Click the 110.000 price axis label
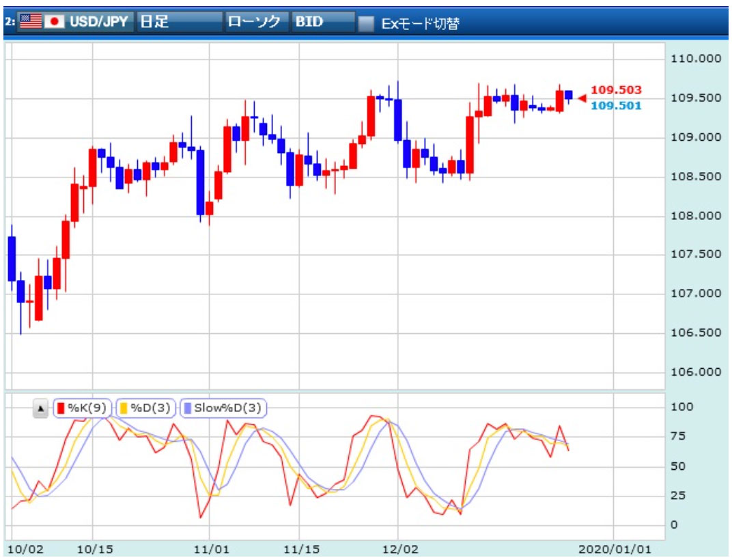This screenshot has height=560, width=732. pyautogui.click(x=696, y=59)
